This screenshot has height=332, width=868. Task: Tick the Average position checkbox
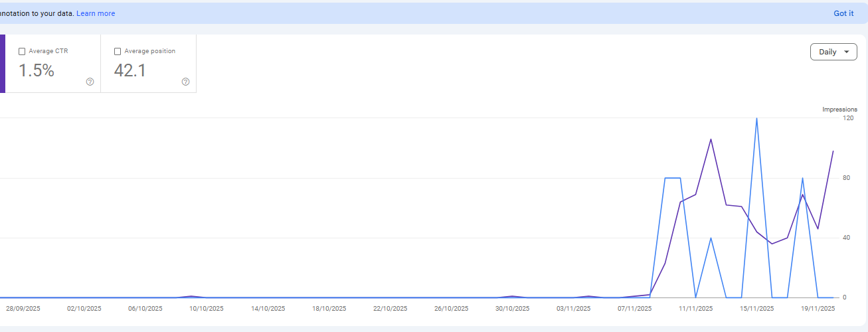[x=118, y=51]
